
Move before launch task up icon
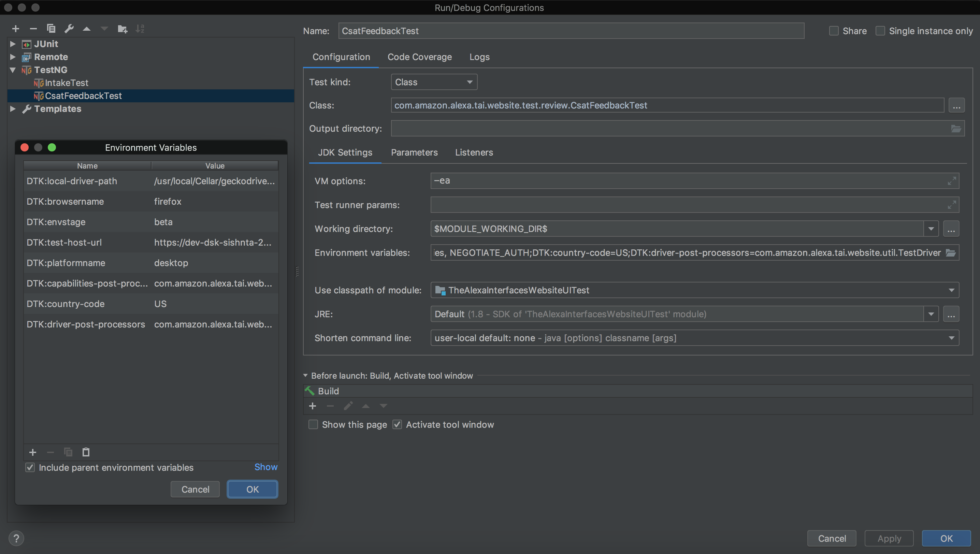[x=366, y=406]
